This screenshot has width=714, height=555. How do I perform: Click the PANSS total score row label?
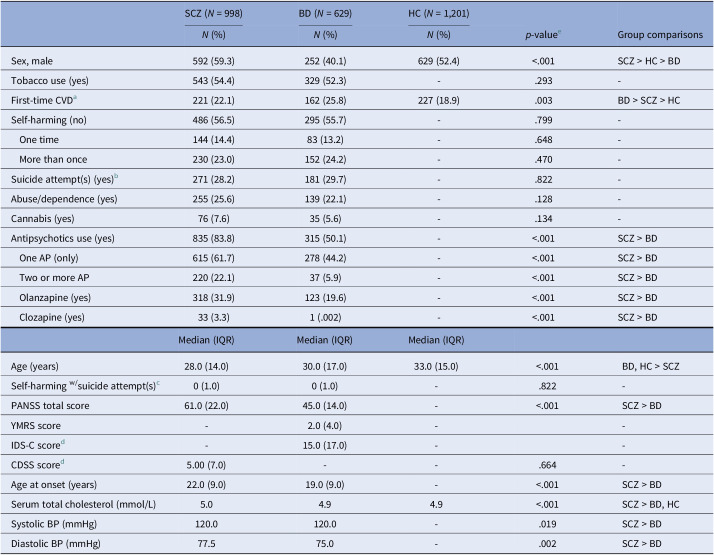pos(50,406)
